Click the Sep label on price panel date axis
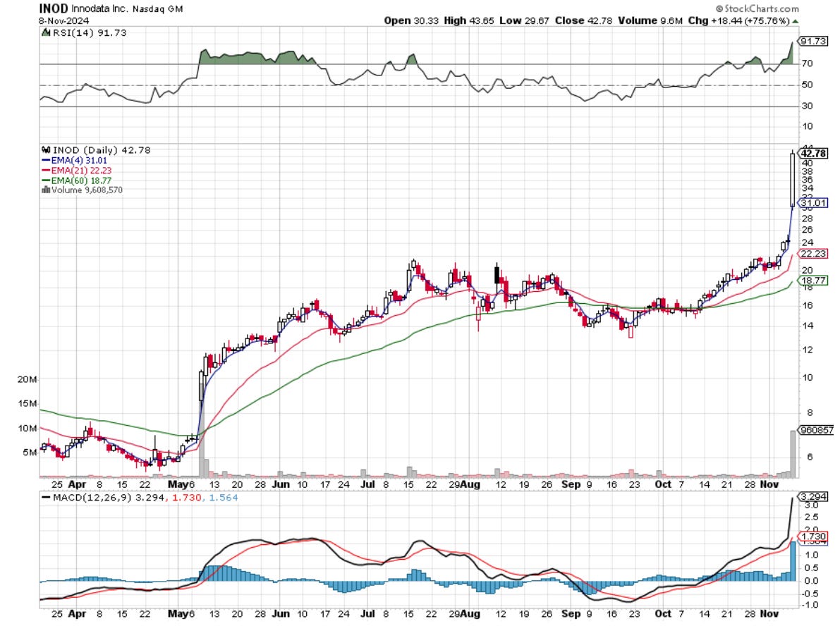840x626 pixels. (x=571, y=484)
